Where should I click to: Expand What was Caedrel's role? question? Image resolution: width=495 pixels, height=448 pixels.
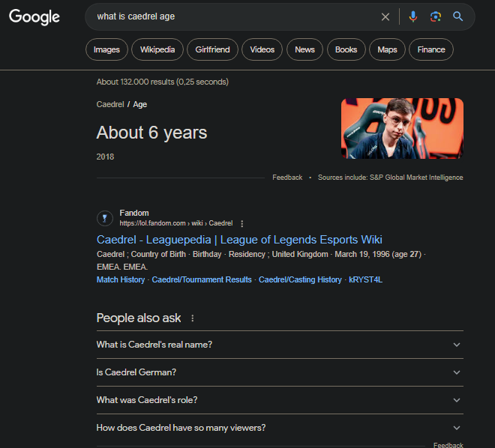[280, 400]
